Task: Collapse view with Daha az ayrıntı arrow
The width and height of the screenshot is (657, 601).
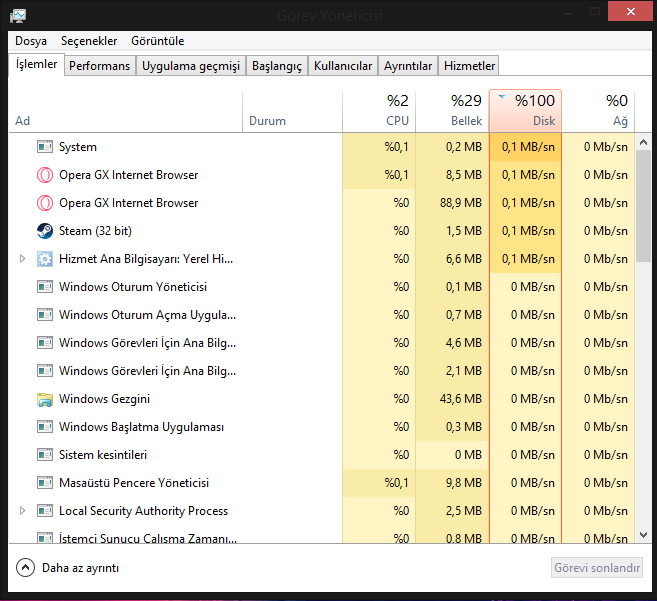Action: 25,568
